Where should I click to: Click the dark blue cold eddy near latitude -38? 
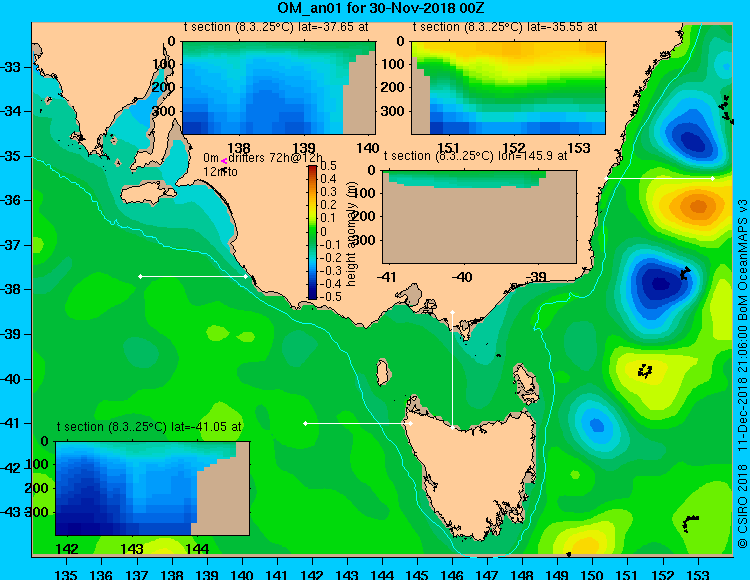click(x=660, y=283)
